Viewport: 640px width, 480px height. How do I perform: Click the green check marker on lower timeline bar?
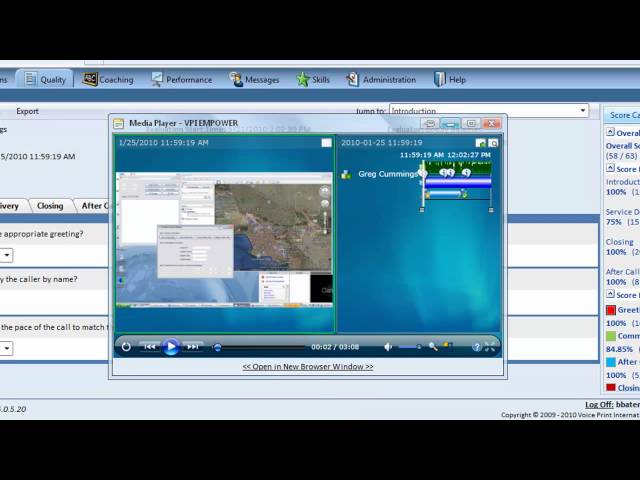[464, 195]
